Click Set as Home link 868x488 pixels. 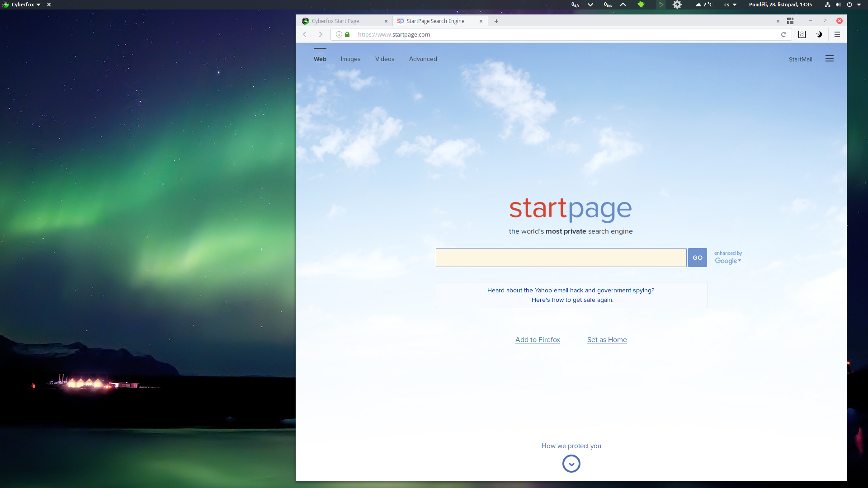click(607, 340)
